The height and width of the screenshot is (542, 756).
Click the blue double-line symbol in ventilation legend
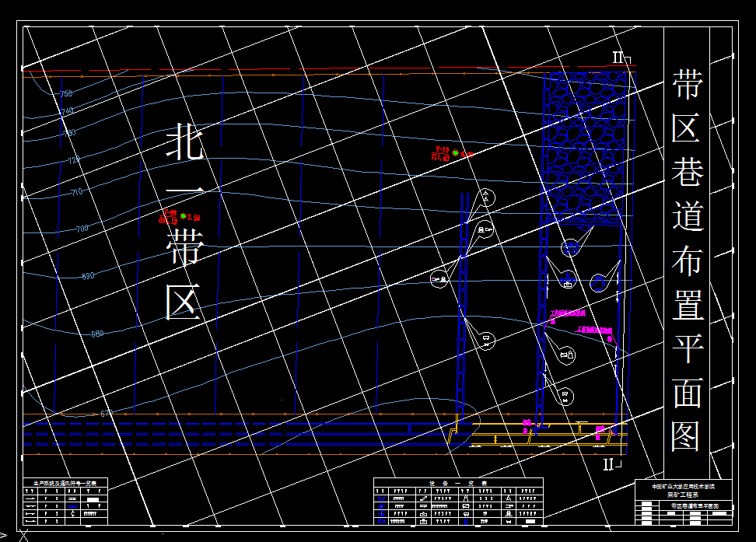pyautogui.click(x=73, y=506)
